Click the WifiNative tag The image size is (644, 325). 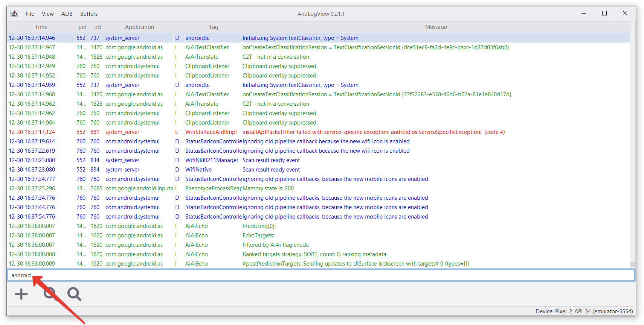pos(198,170)
